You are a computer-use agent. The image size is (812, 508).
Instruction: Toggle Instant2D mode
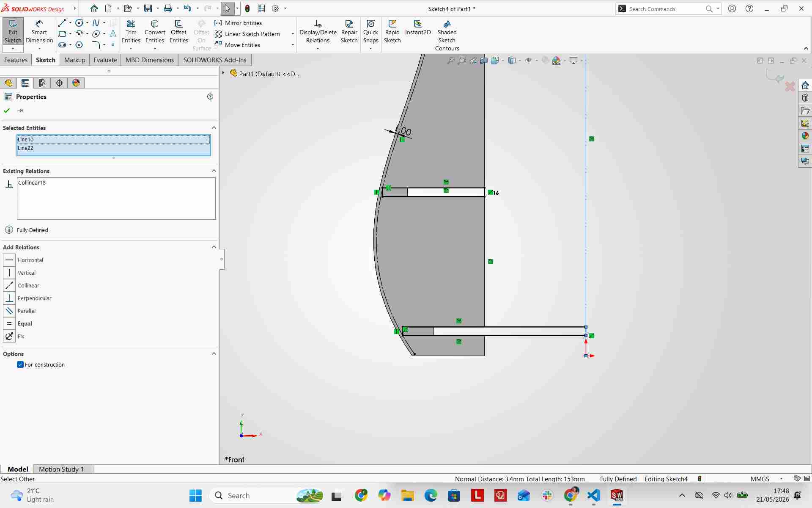pyautogui.click(x=418, y=28)
